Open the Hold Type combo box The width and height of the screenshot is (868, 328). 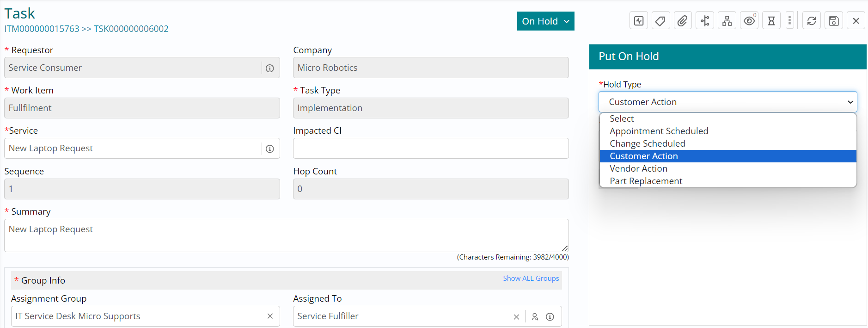727,102
